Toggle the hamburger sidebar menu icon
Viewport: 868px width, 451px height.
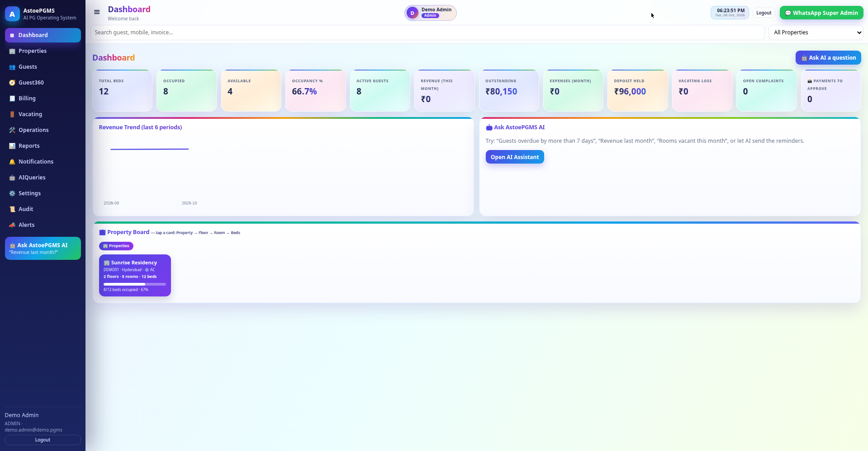(x=97, y=12)
